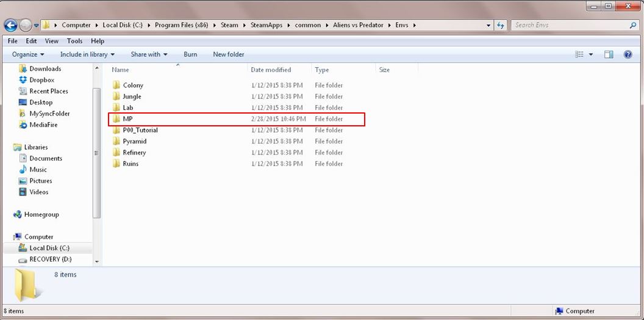Screen dimensions: 644x320
Task: Select the Ruins folder icon
Action: point(116,164)
